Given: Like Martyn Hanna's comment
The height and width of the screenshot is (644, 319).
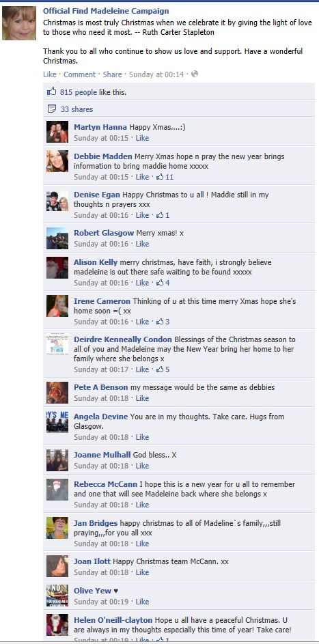Looking at the screenshot, I should tap(143, 138).
